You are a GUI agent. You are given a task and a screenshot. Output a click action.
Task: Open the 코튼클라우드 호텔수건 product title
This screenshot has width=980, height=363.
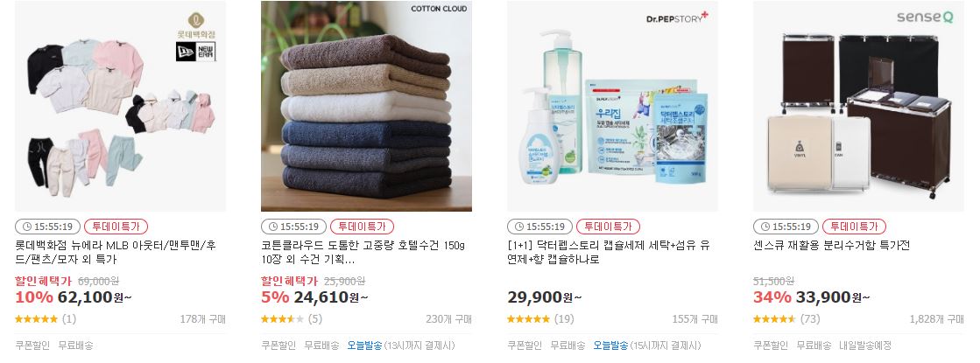363,252
